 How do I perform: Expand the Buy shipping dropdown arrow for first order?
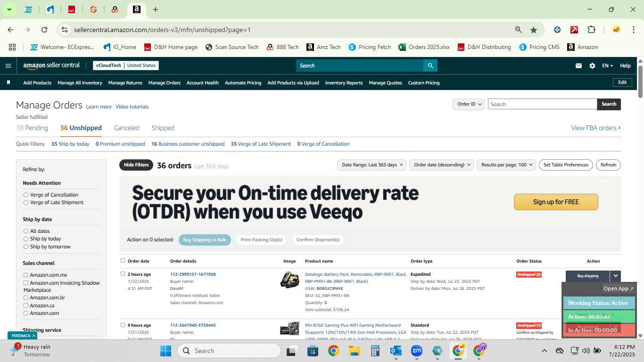[615, 276]
